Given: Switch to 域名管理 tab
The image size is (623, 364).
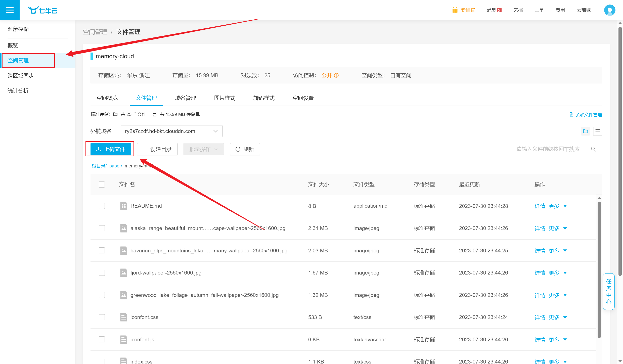Looking at the screenshot, I should click(x=186, y=98).
